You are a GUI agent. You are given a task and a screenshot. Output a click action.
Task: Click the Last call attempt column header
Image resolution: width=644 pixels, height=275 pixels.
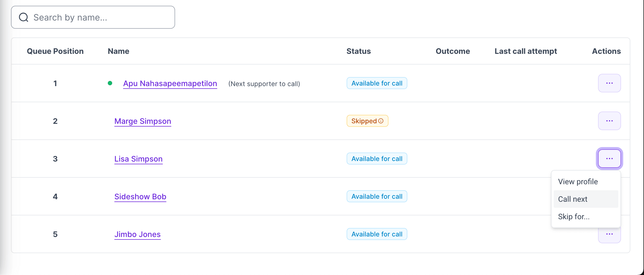526,51
